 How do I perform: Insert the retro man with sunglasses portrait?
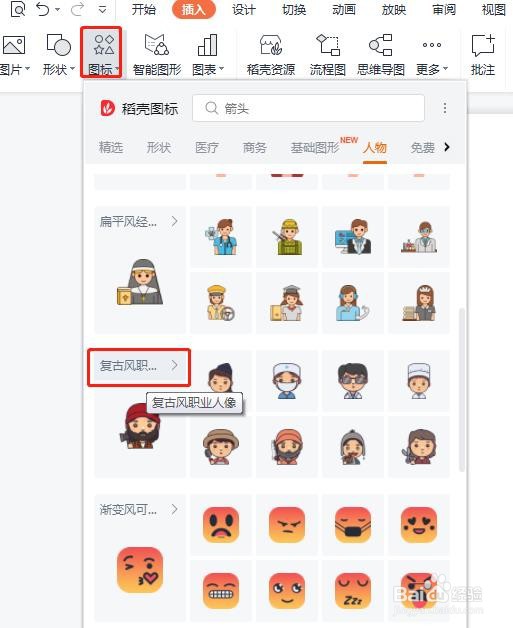(x=353, y=380)
